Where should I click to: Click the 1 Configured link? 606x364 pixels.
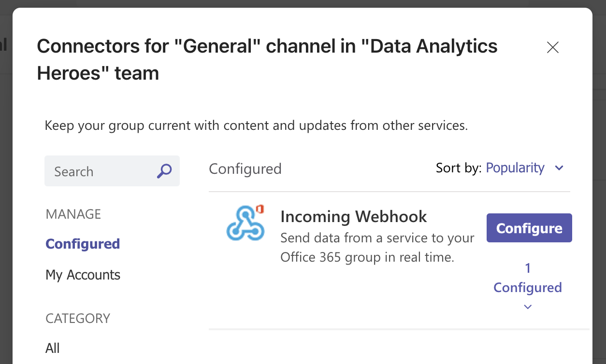click(x=528, y=278)
